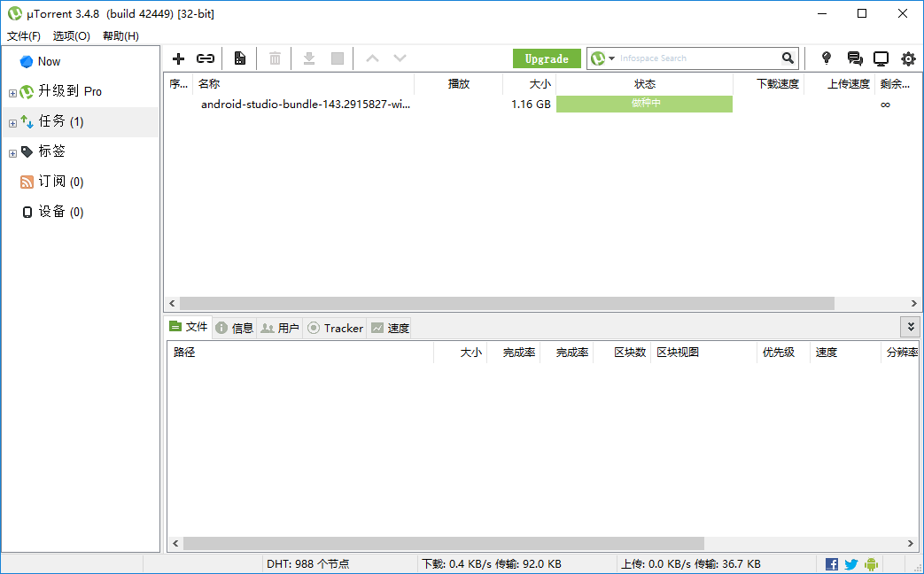Click the chat bubbles feedback icon
Screen dimensions: 924x574
pyautogui.click(x=855, y=58)
